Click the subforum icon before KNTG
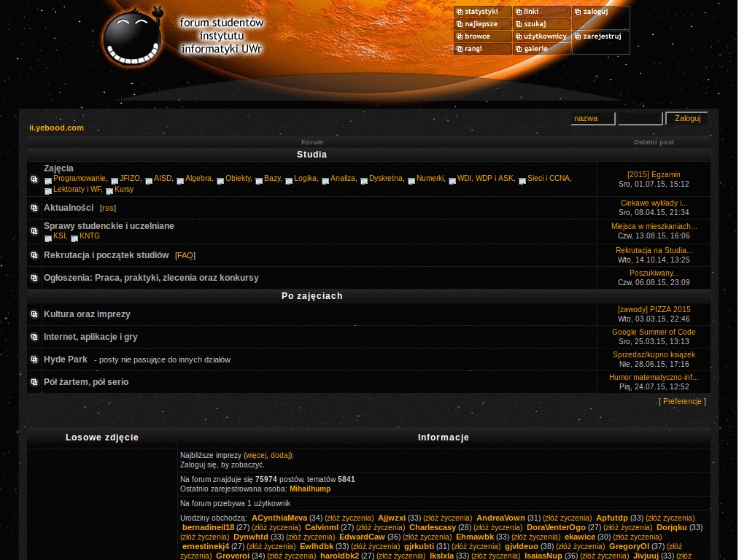The width and height of the screenshot is (747, 560). pyautogui.click(x=74, y=238)
